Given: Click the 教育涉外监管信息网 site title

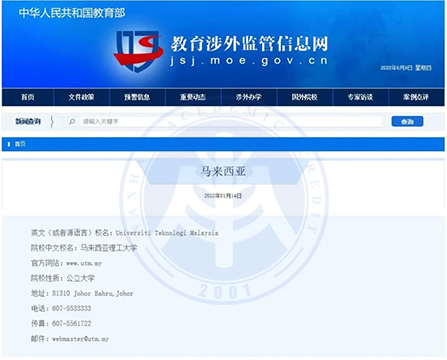Looking at the screenshot, I should point(249,44).
